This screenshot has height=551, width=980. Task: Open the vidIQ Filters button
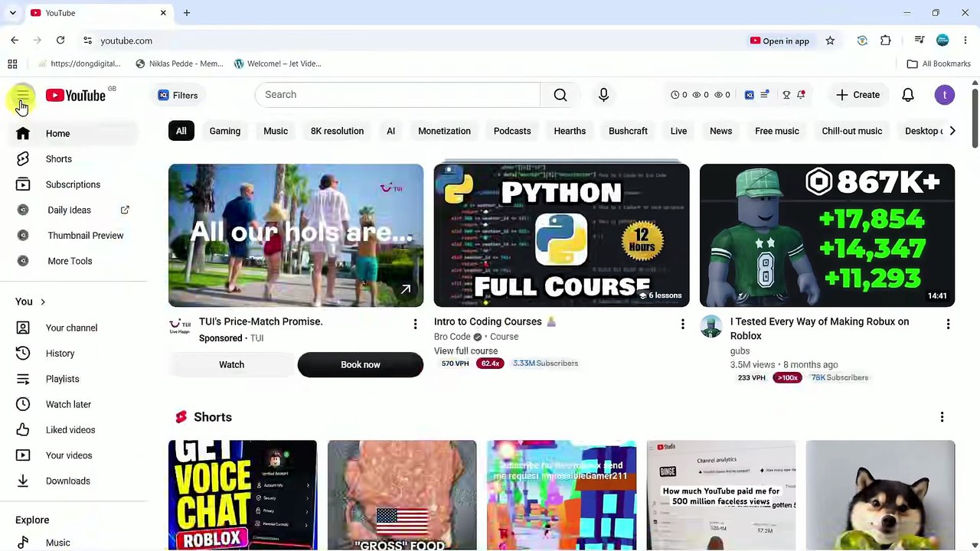(178, 95)
